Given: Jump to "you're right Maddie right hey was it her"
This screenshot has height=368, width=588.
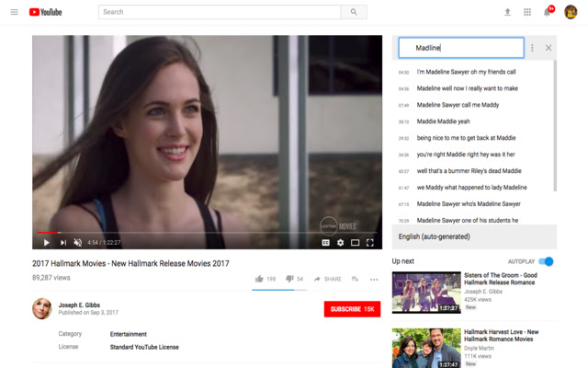Looking at the screenshot, I should click(x=466, y=155).
